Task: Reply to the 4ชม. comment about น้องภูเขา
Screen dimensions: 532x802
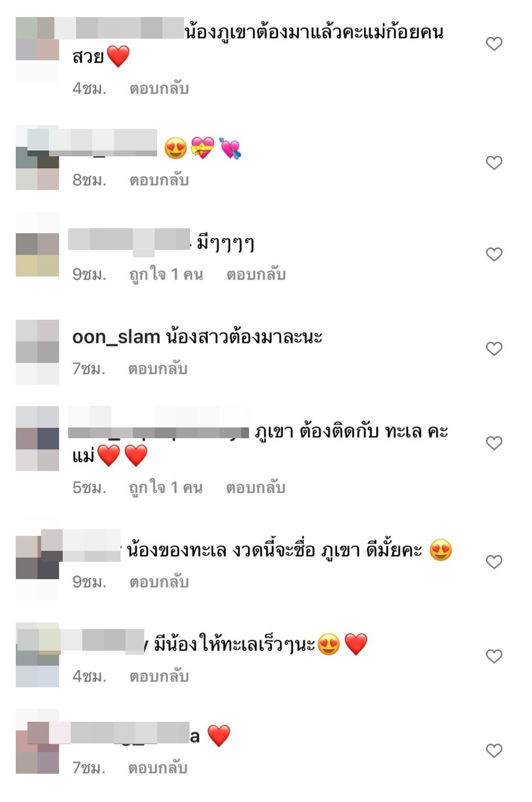Action: (x=159, y=89)
